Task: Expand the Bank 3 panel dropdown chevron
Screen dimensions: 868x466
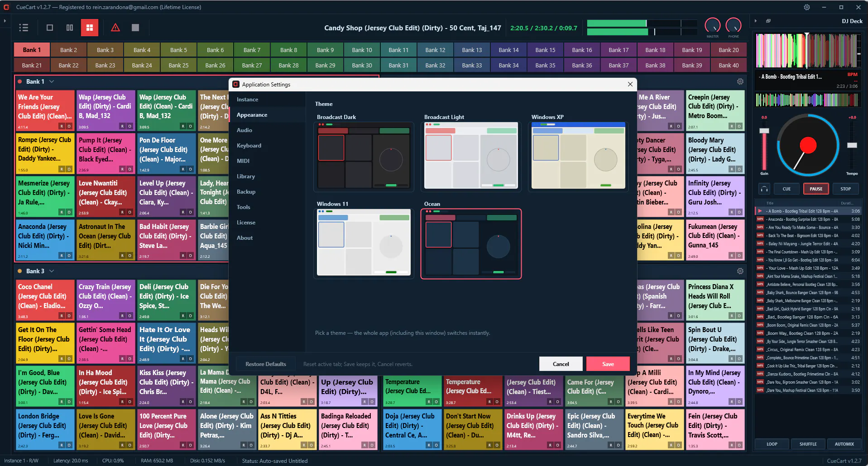Action: (52, 271)
